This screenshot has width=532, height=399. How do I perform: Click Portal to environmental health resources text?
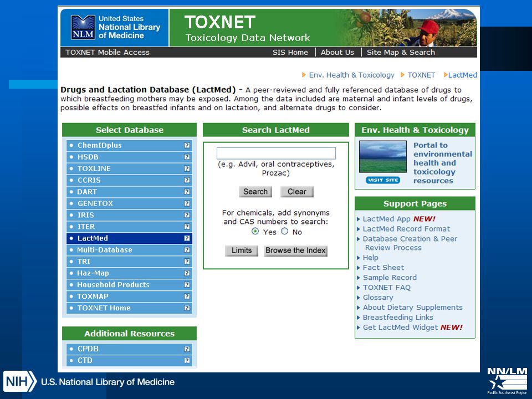[442, 163]
